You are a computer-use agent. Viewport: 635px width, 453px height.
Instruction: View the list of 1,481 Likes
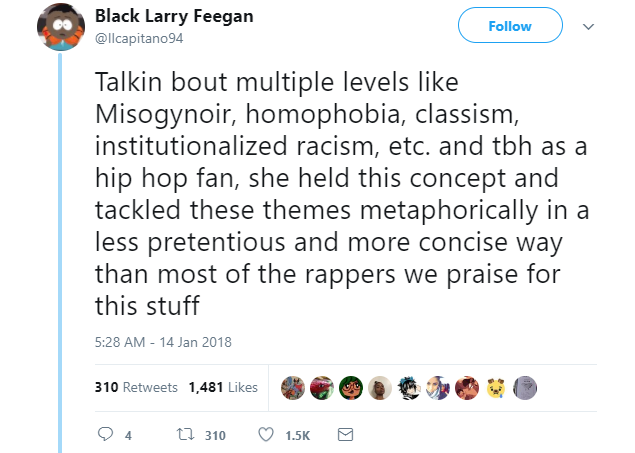[x=222, y=387]
